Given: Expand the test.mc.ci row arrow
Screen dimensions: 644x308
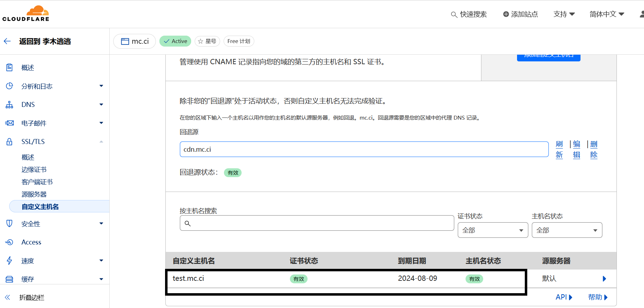Looking at the screenshot, I should pos(604,279).
